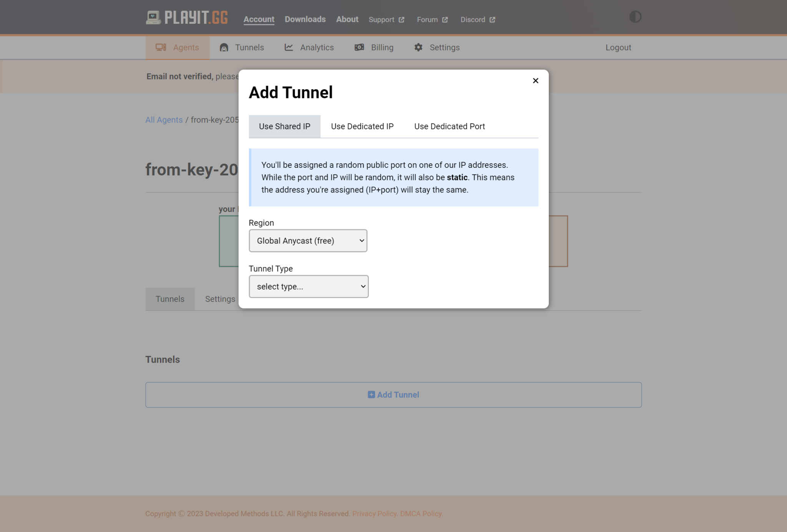Open the Region dropdown
This screenshot has width=787, height=532.
click(308, 241)
